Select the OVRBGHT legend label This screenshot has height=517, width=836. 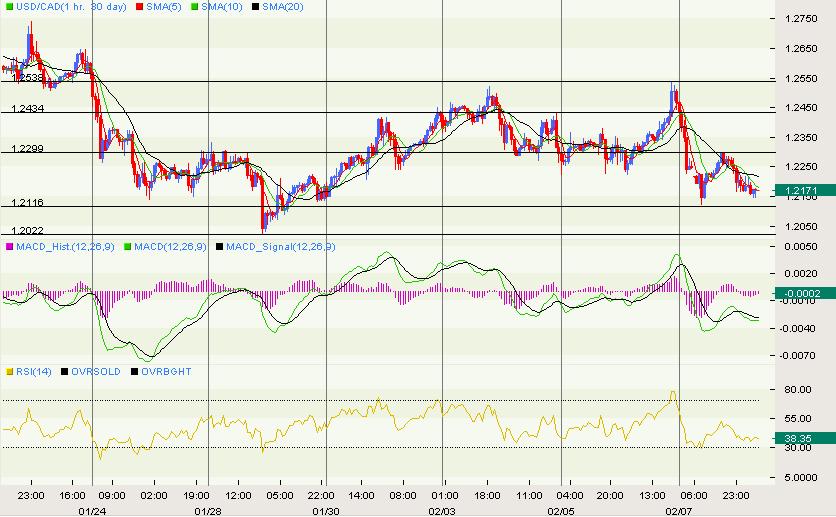[x=166, y=371]
